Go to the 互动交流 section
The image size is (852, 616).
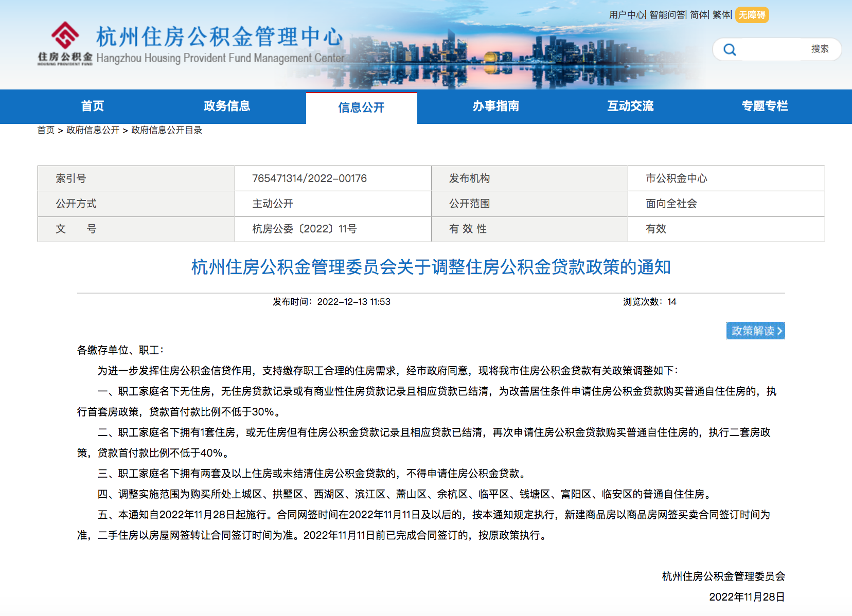coord(630,106)
